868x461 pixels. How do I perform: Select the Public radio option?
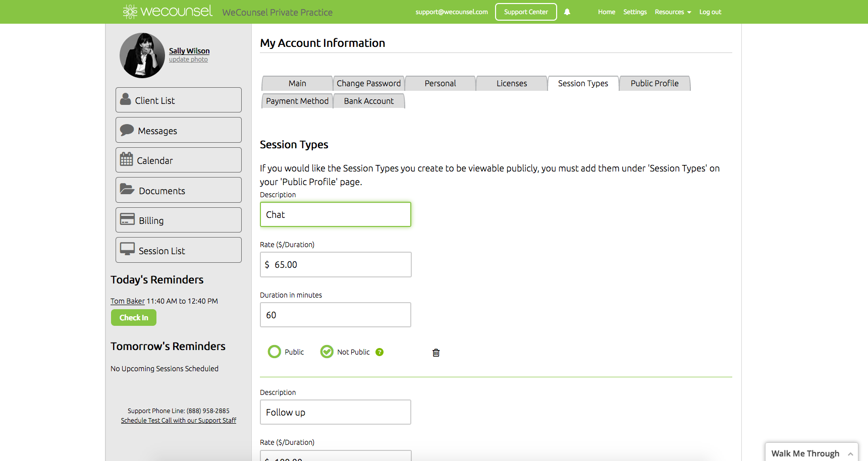(x=275, y=352)
